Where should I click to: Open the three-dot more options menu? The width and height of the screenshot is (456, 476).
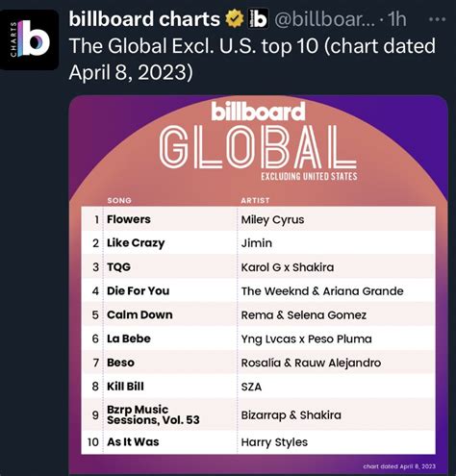[437, 19]
